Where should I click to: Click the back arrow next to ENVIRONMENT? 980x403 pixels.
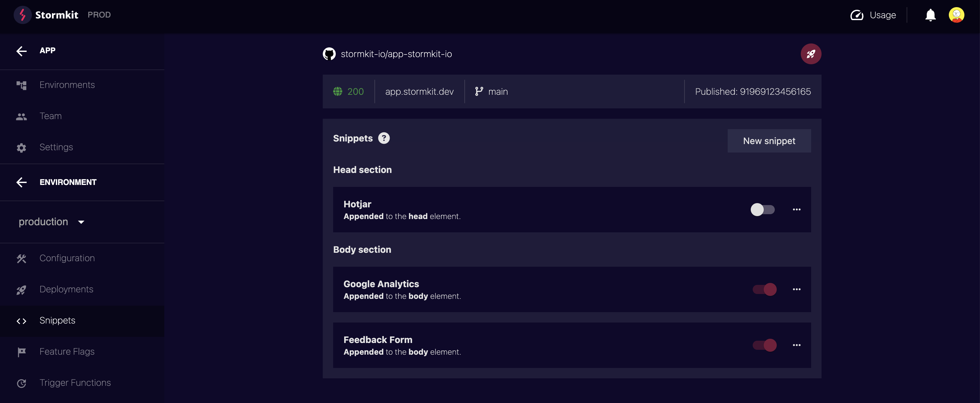pyautogui.click(x=22, y=182)
